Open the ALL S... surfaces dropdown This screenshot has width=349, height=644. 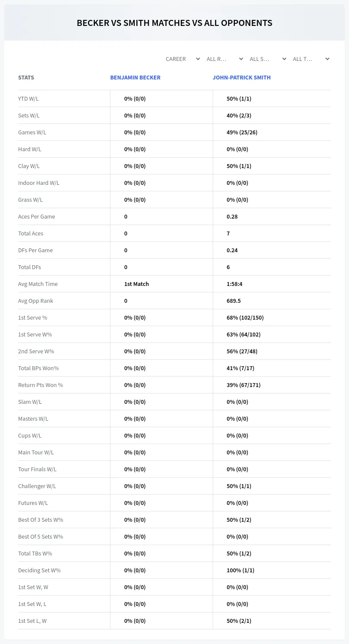tap(267, 59)
